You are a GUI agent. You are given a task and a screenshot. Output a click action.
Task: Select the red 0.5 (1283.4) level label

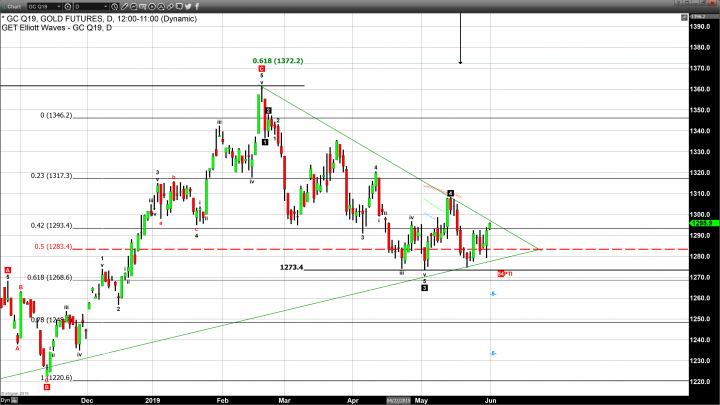53,247
